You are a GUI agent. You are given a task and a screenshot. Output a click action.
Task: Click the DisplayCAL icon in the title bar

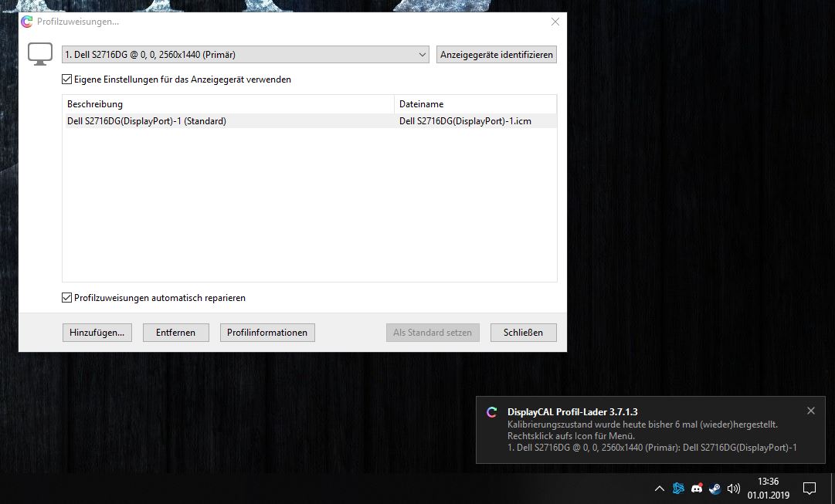(x=26, y=22)
